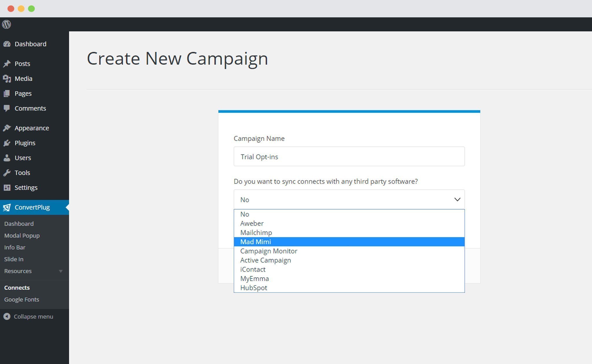Viewport: 592px width, 364px height.
Task: Click Collapse menu text
Action: [x=34, y=317]
